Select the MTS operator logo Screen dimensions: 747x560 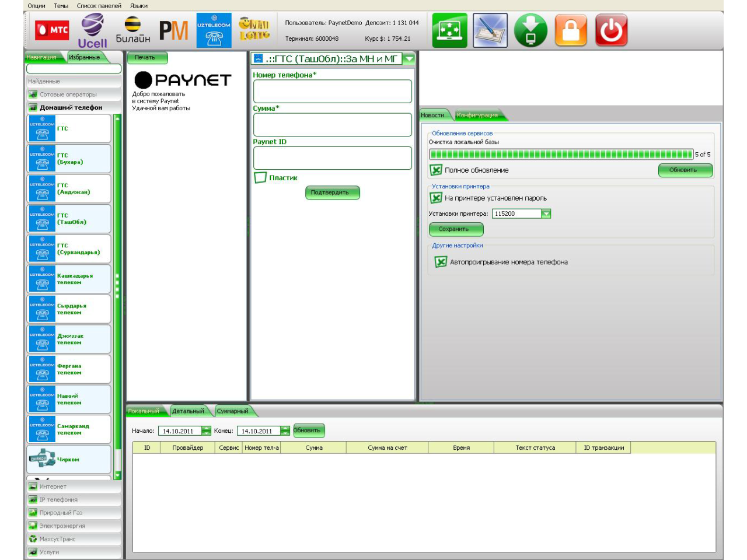[53, 30]
